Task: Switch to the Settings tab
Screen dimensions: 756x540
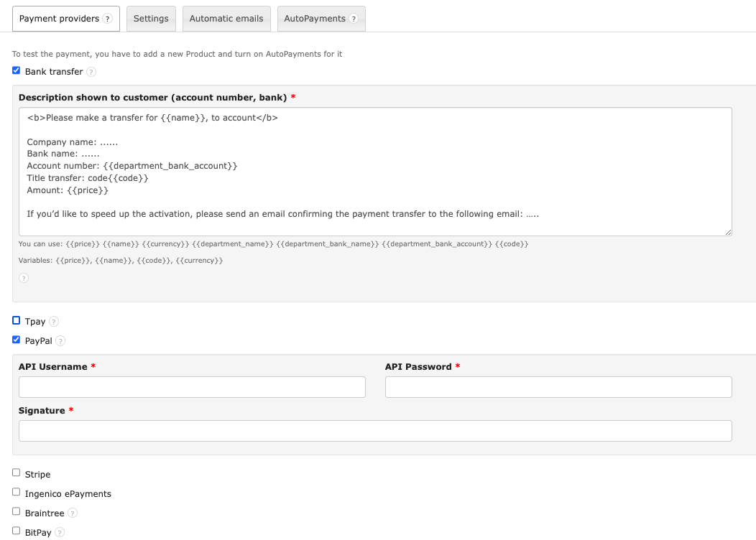Action: coord(151,19)
